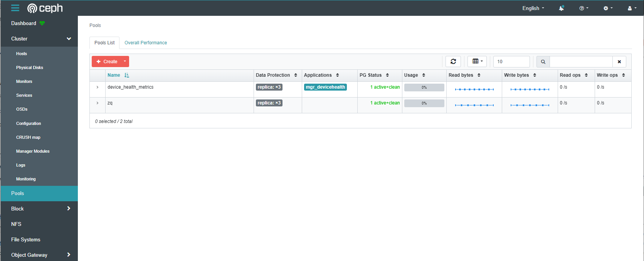Open the help menu icon
The image size is (644, 261).
(584, 8)
